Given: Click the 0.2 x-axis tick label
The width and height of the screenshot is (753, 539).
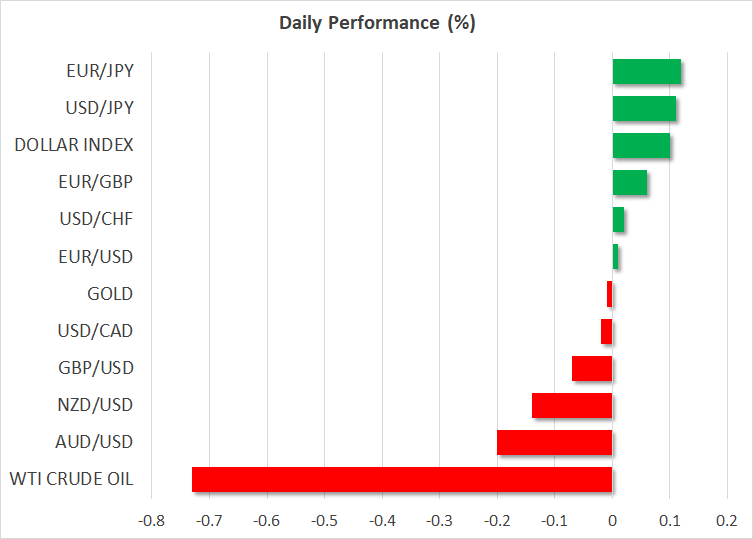Looking at the screenshot, I should click(x=727, y=521).
